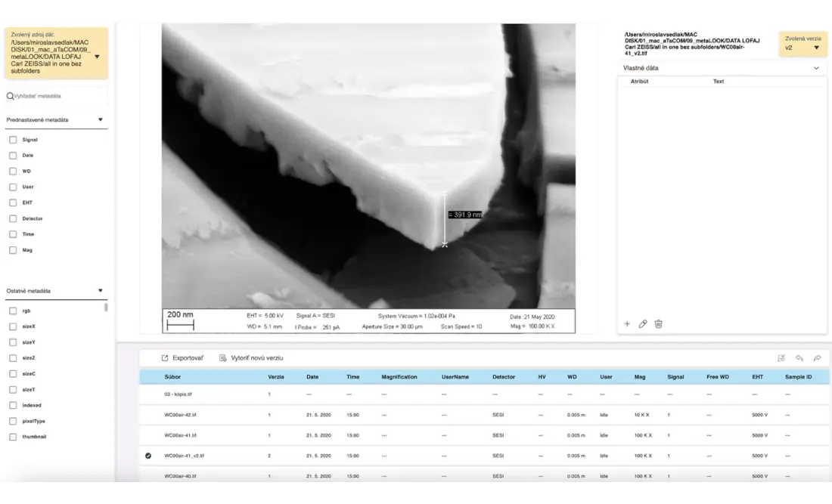
Task: Click the redo arrow icon above the table
Action: 818,358
